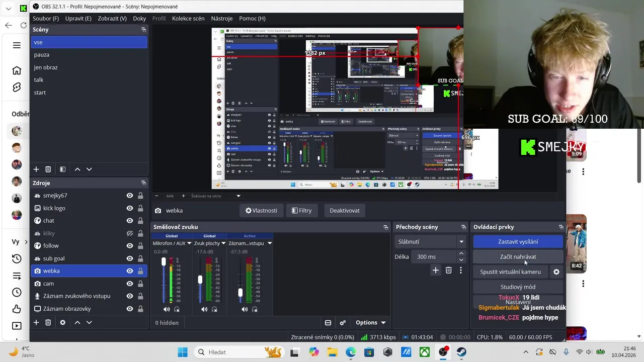Decrease Délka duration with down arrow
Screen dimensions: 644x362
[x=461, y=260]
